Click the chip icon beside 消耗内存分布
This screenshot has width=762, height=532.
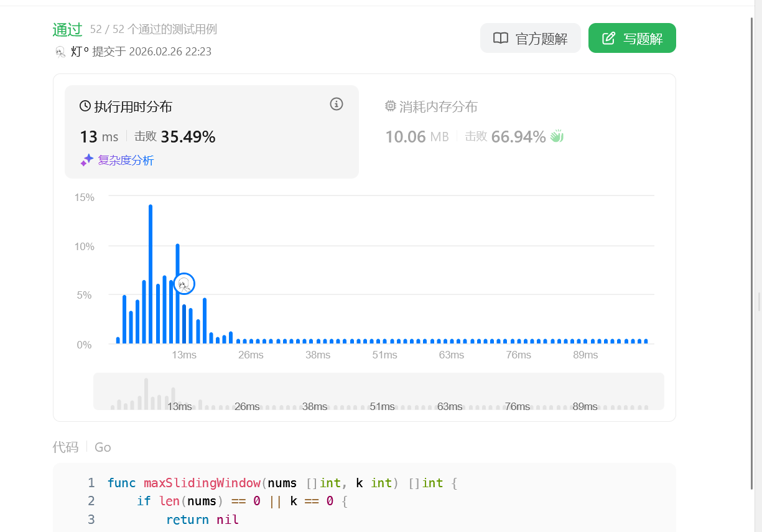click(x=391, y=106)
